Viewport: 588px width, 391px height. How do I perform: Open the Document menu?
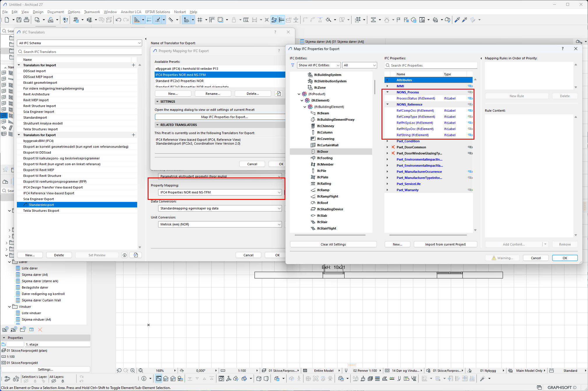pyautogui.click(x=55, y=12)
